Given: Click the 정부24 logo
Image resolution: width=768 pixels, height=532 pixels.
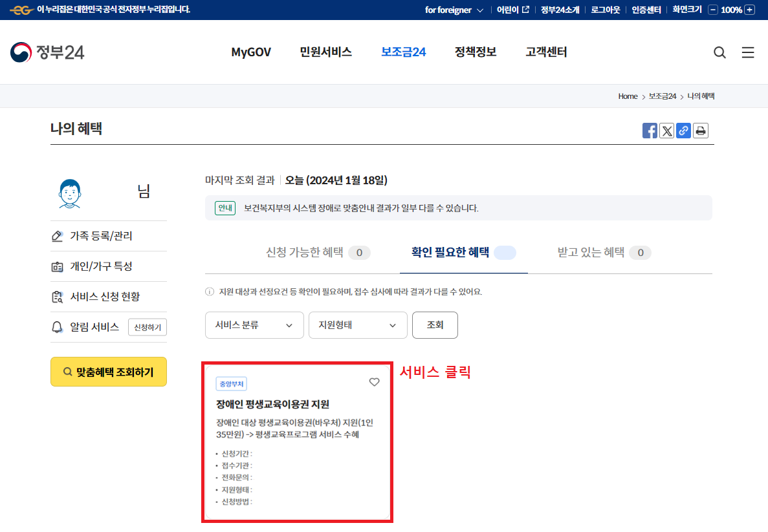Looking at the screenshot, I should (x=47, y=52).
